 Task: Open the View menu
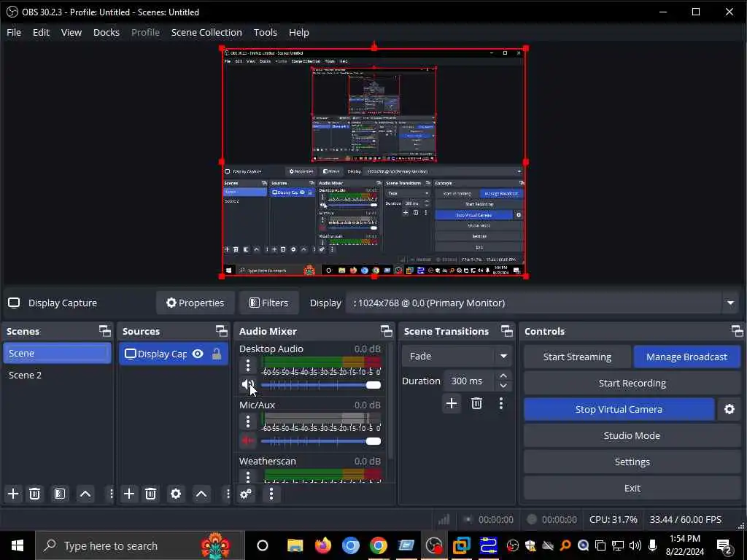(x=71, y=32)
